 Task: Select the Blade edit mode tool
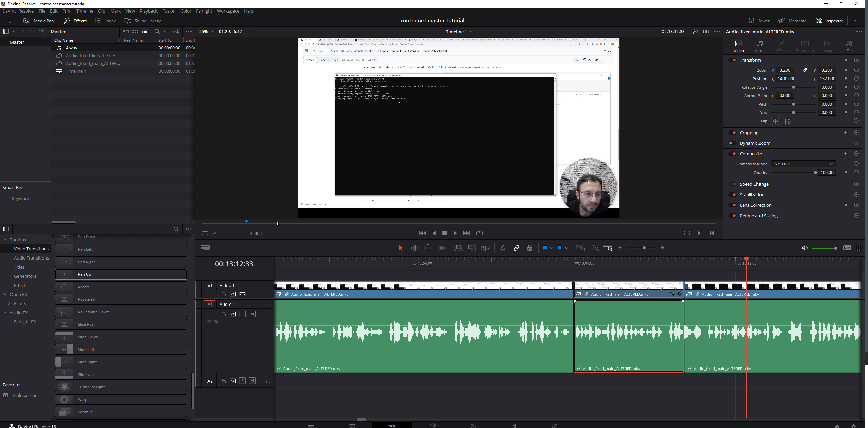tap(441, 248)
